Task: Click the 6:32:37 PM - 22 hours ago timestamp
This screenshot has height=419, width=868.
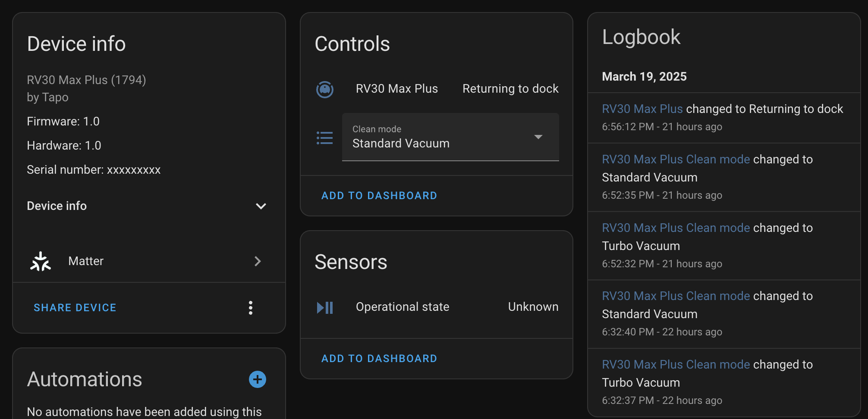Action: tap(662, 400)
